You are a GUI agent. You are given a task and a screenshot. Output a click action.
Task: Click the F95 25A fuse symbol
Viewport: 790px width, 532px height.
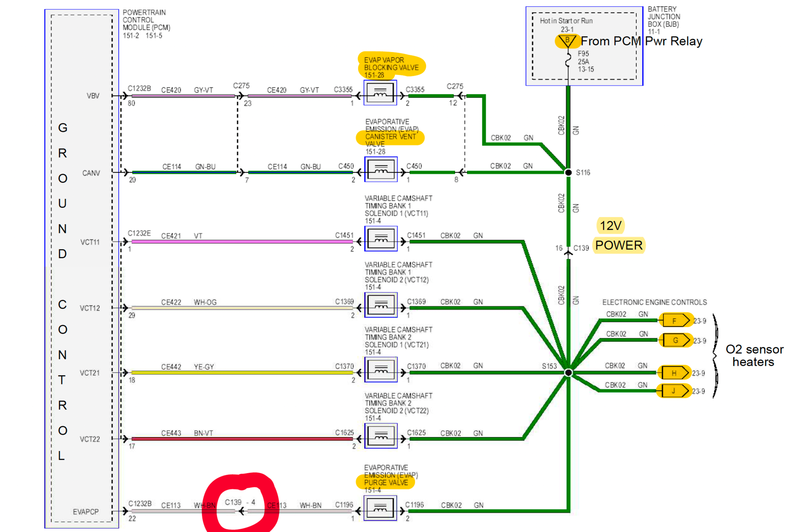tap(568, 60)
